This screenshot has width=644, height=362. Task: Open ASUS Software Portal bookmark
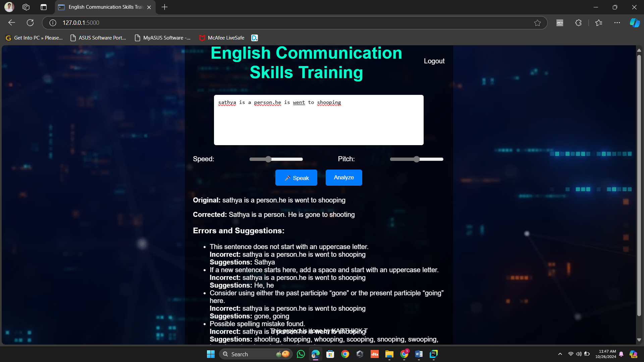[x=98, y=38]
